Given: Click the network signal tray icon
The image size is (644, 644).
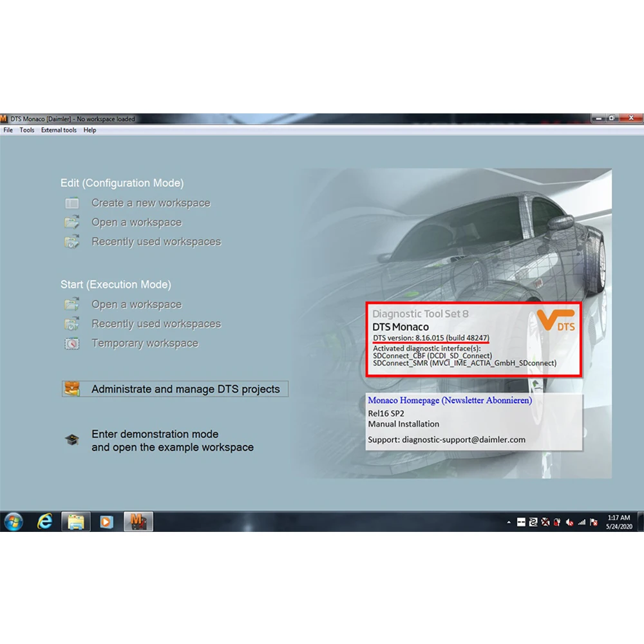Looking at the screenshot, I should pyautogui.click(x=582, y=522).
